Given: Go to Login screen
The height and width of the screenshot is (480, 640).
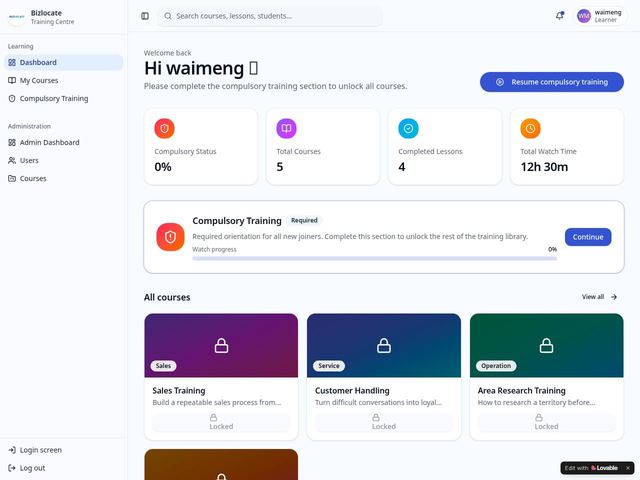Looking at the screenshot, I should (63, 450).
